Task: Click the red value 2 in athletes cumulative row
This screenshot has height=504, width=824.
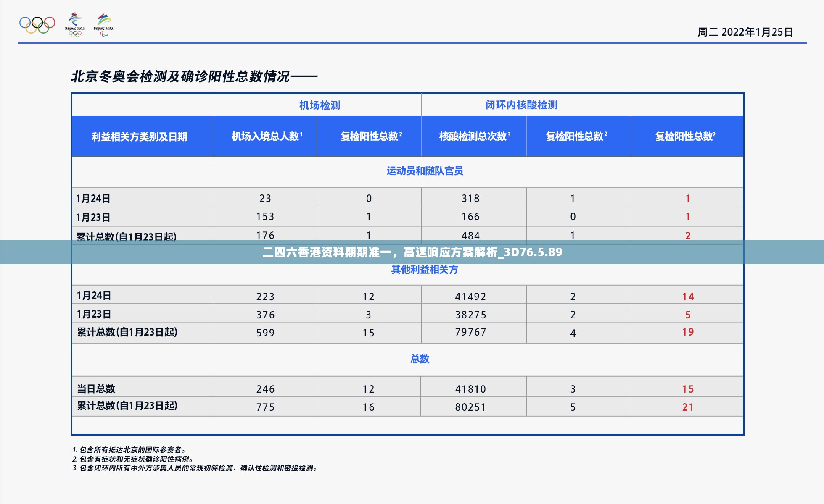Action: [688, 236]
